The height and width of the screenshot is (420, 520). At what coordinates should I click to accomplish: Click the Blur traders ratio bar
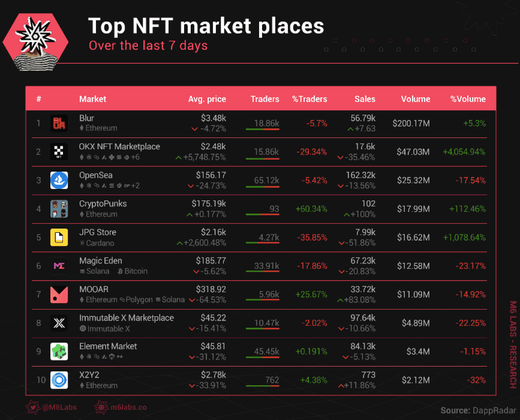click(x=263, y=130)
